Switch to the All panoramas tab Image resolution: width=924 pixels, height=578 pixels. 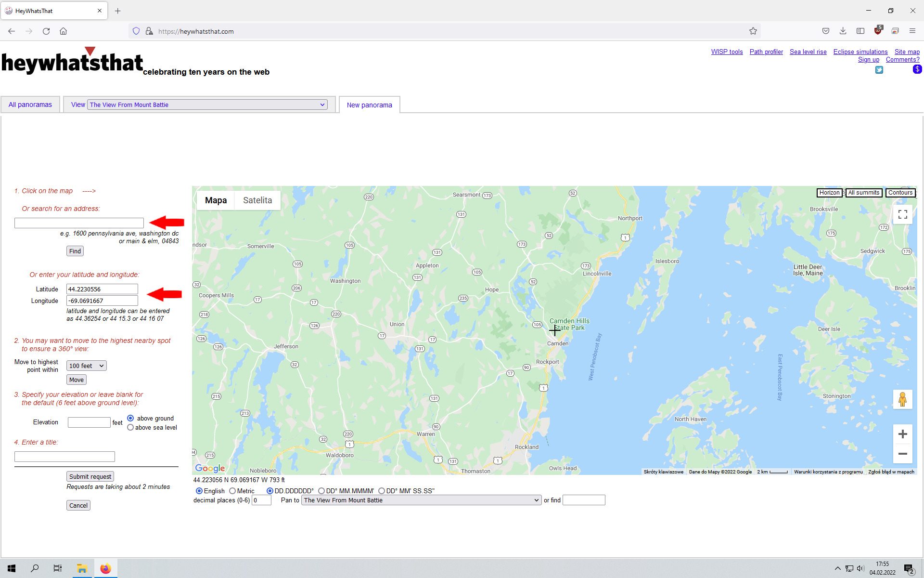(x=30, y=105)
